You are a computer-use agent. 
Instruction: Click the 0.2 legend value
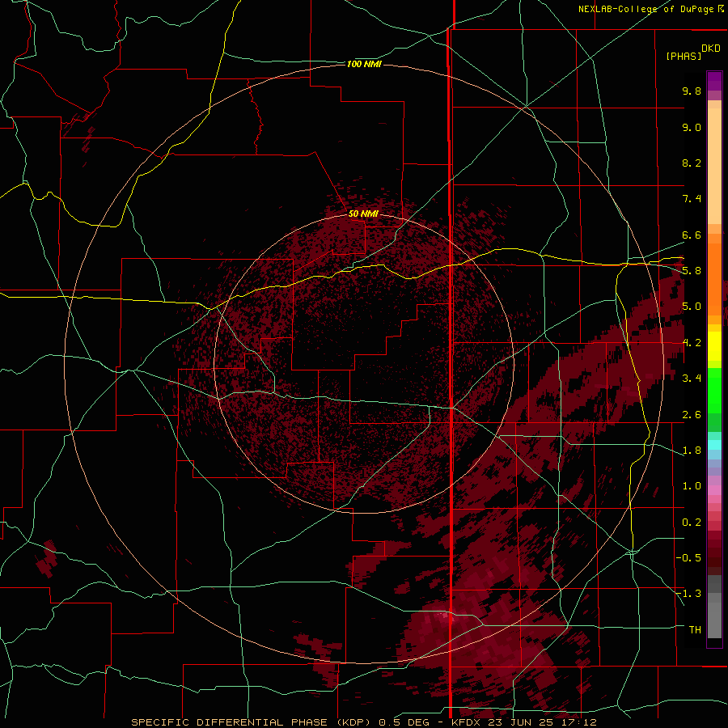(692, 523)
